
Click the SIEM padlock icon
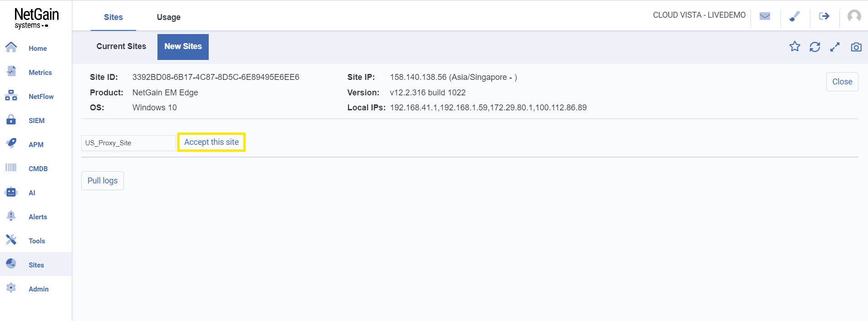point(11,119)
